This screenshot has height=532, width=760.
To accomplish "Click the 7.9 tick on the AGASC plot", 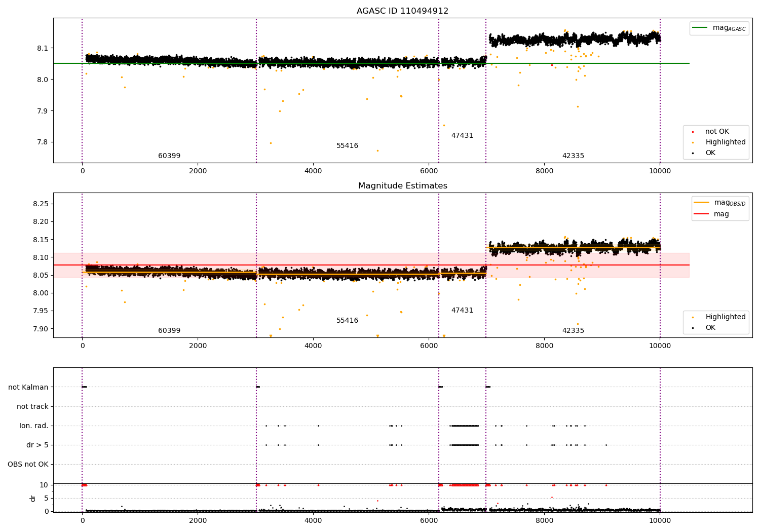I will (43, 111).
